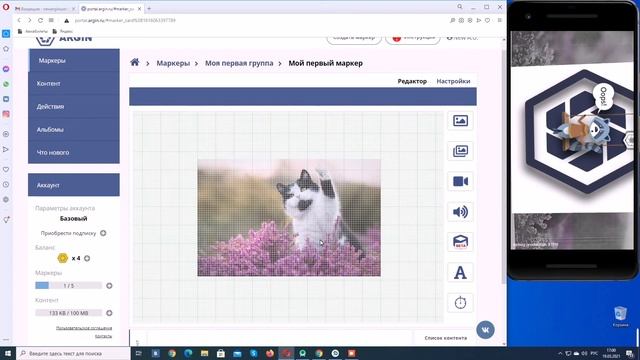Screen dimensions: 640x360
Task: Add text content with the A icon
Action: 460,272
